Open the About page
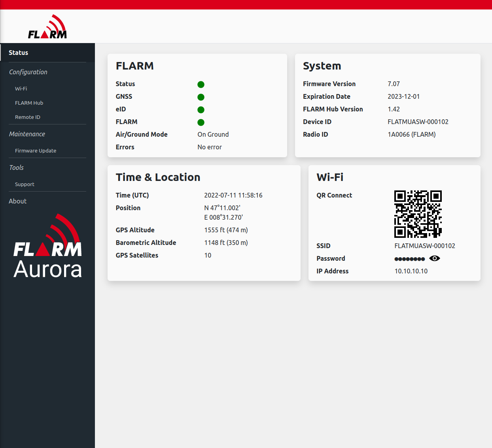 (18, 201)
